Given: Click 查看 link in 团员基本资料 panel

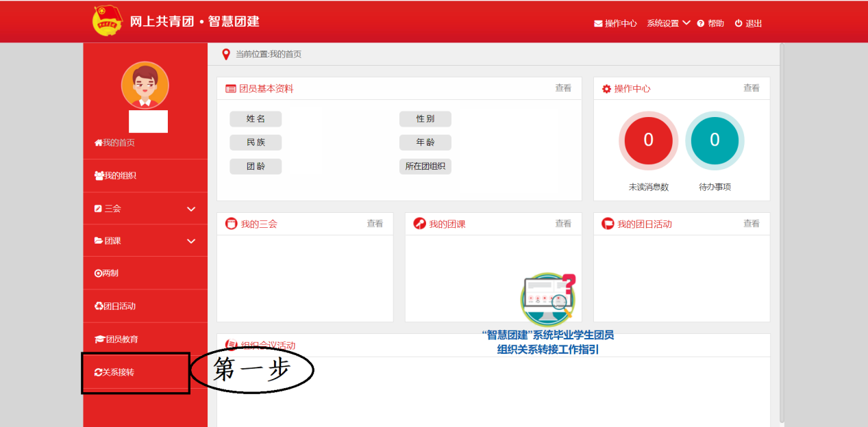Looking at the screenshot, I should (563, 88).
